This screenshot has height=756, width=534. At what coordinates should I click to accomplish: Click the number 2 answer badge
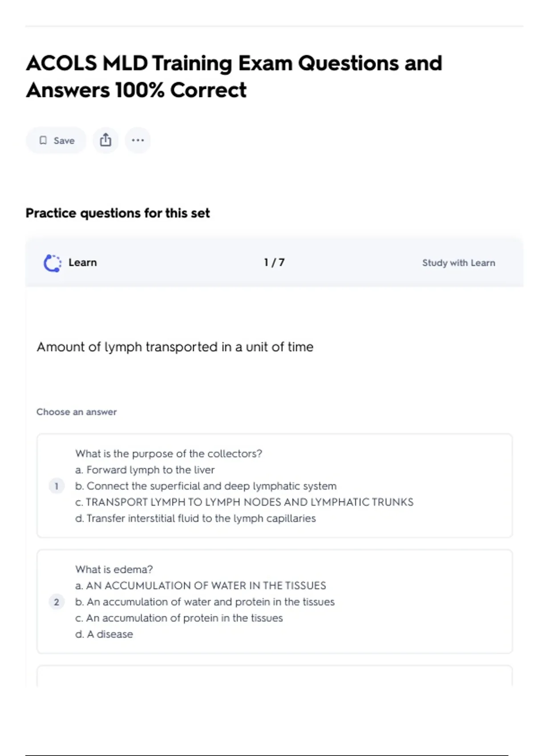click(57, 602)
